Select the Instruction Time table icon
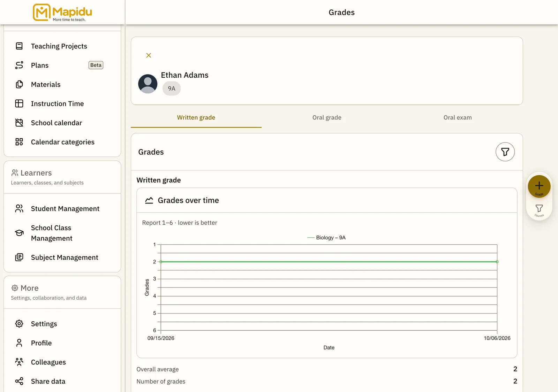558x392 pixels. (x=19, y=103)
